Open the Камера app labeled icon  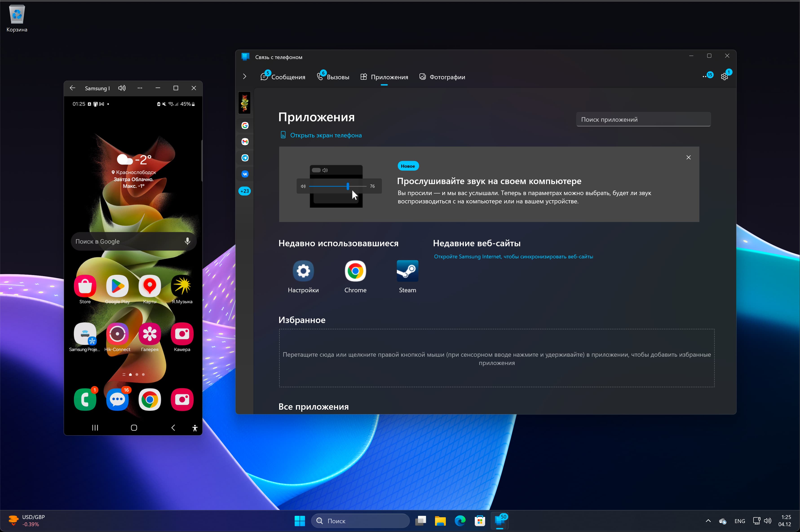point(182,334)
